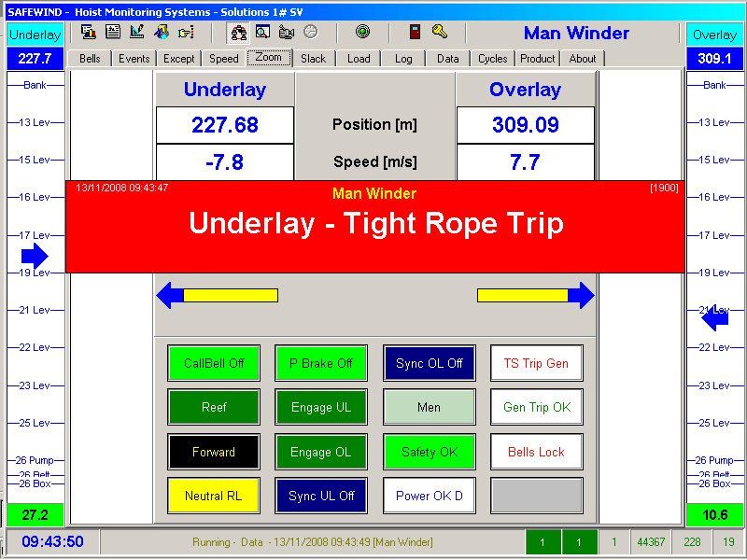Click the left yellow speed bar with arrow

218,295
